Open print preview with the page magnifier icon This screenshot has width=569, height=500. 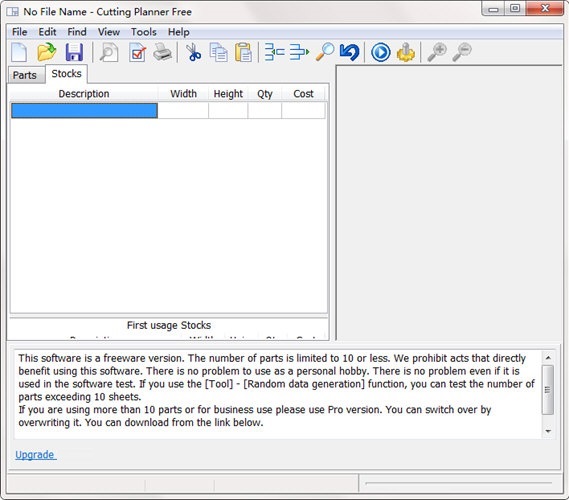pos(109,52)
